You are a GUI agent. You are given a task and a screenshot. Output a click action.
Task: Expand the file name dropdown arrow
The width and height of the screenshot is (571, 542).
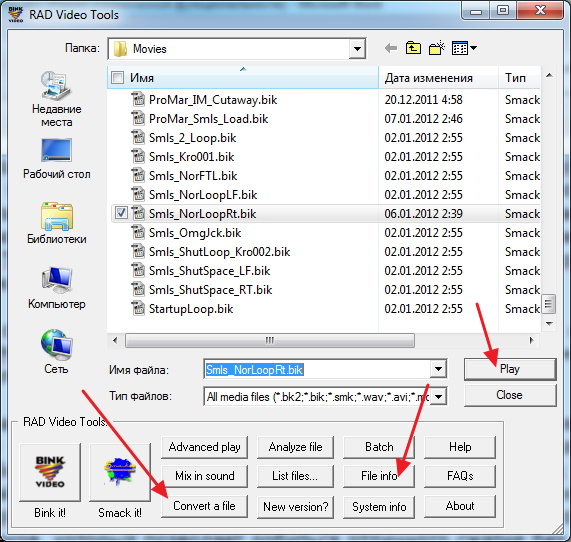[438, 369]
